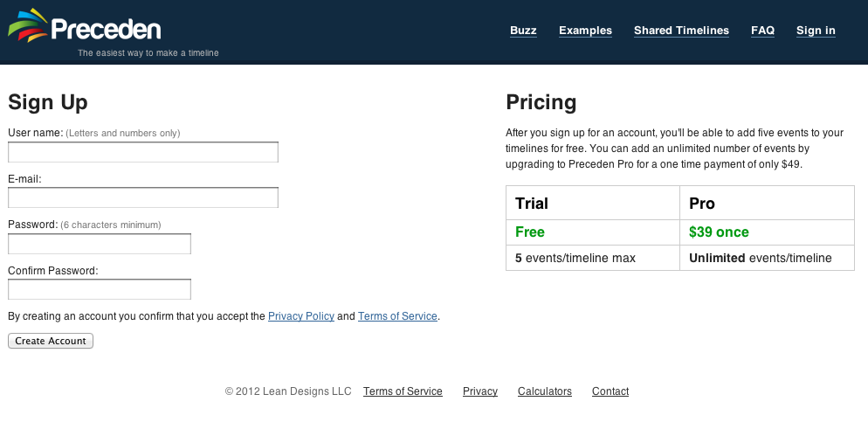This screenshot has width=868, height=429.
Task: Select the Pro plan column header
Action: point(702,204)
